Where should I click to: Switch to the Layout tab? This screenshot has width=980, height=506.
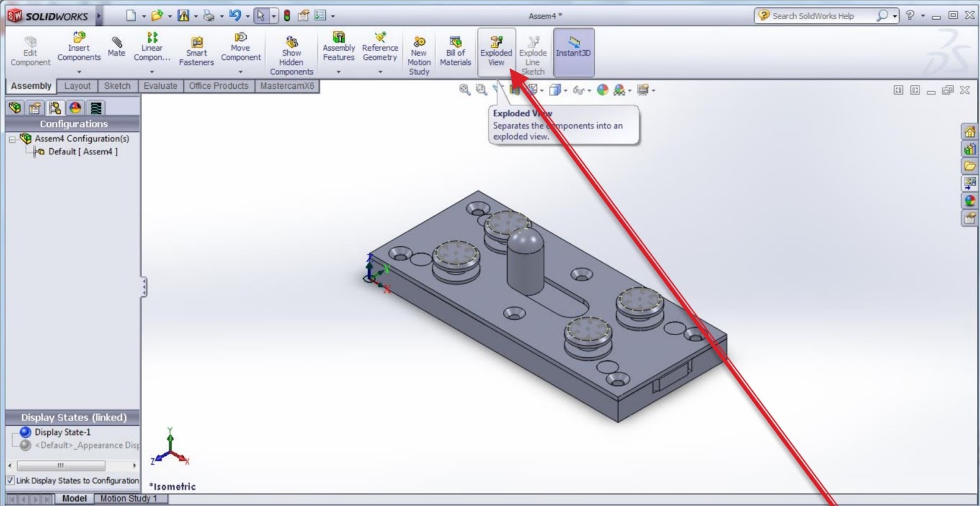coord(77,86)
